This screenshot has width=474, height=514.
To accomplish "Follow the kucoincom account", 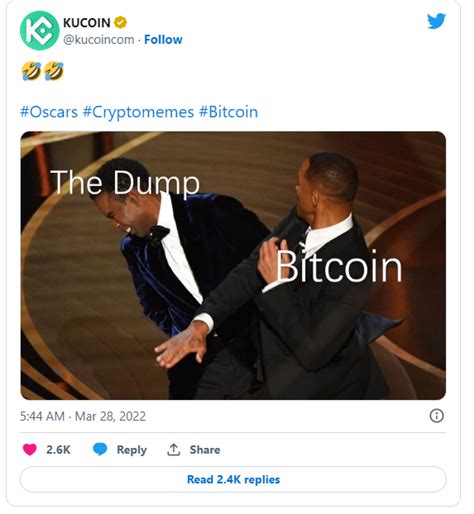I will tap(163, 40).
